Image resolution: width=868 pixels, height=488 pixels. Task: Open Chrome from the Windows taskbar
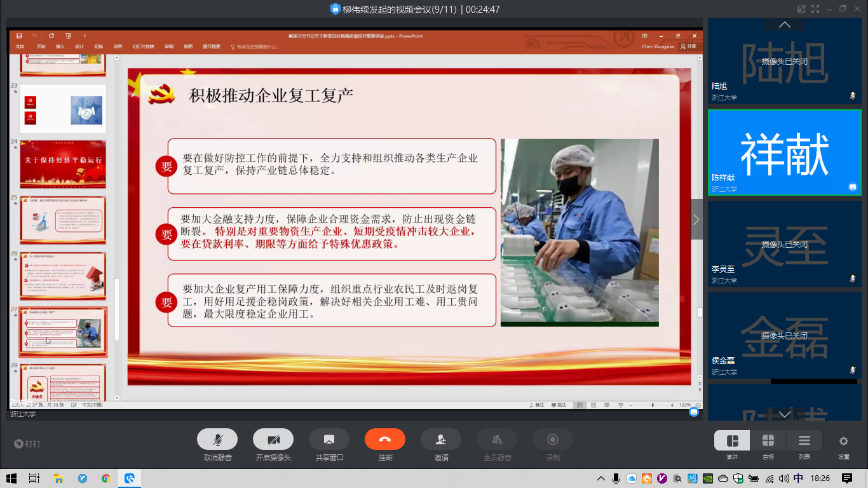click(105, 478)
